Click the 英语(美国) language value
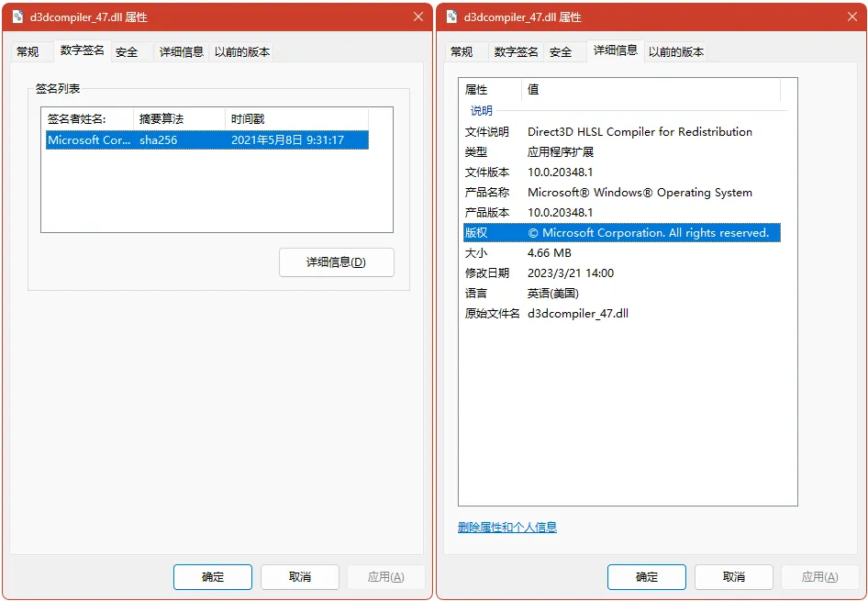 (553, 294)
